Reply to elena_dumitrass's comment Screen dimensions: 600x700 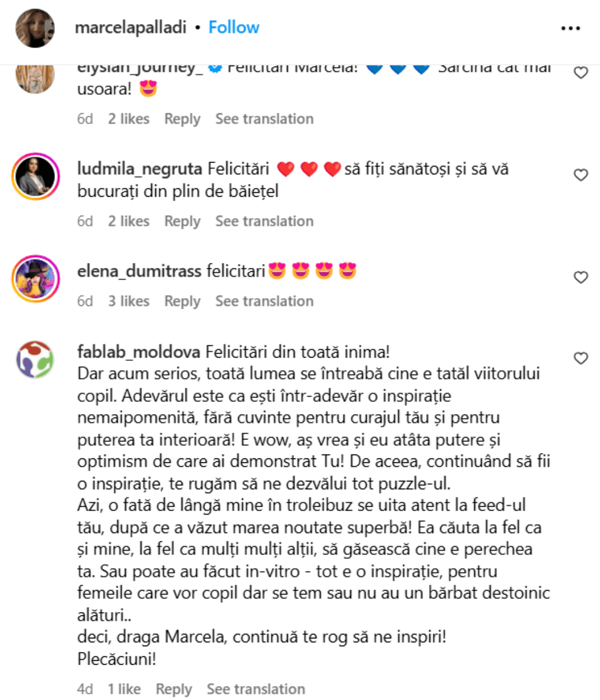coord(182,302)
